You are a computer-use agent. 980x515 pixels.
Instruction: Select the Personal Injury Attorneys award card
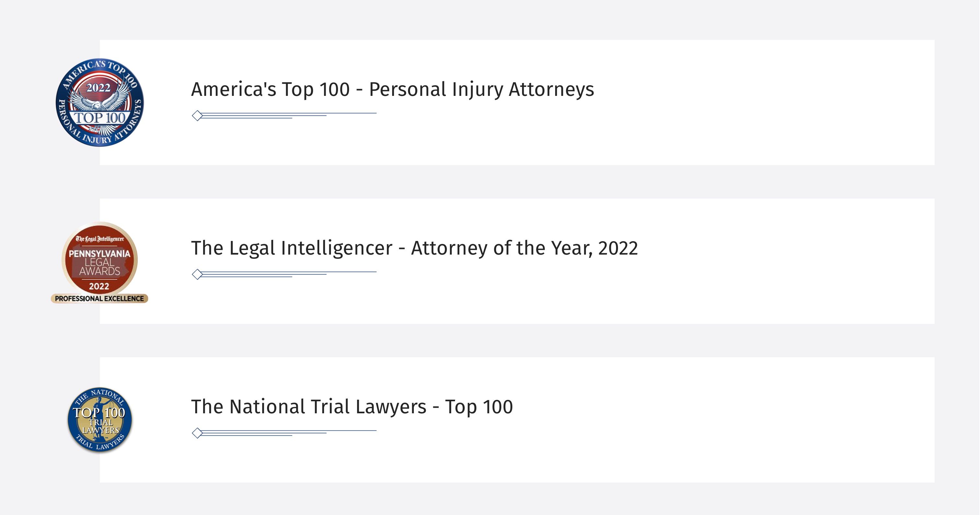[517, 102]
